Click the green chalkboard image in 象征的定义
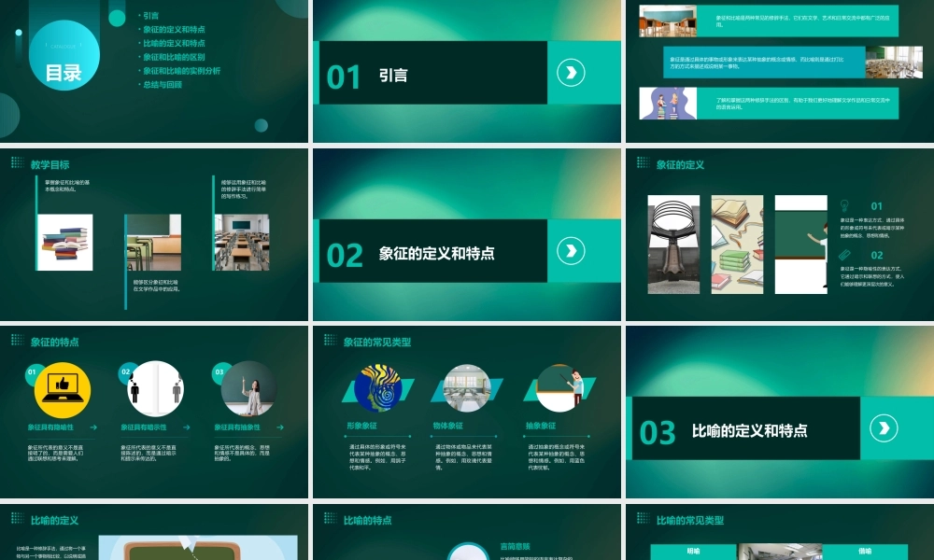Image resolution: width=934 pixels, height=560 pixels. point(801,245)
